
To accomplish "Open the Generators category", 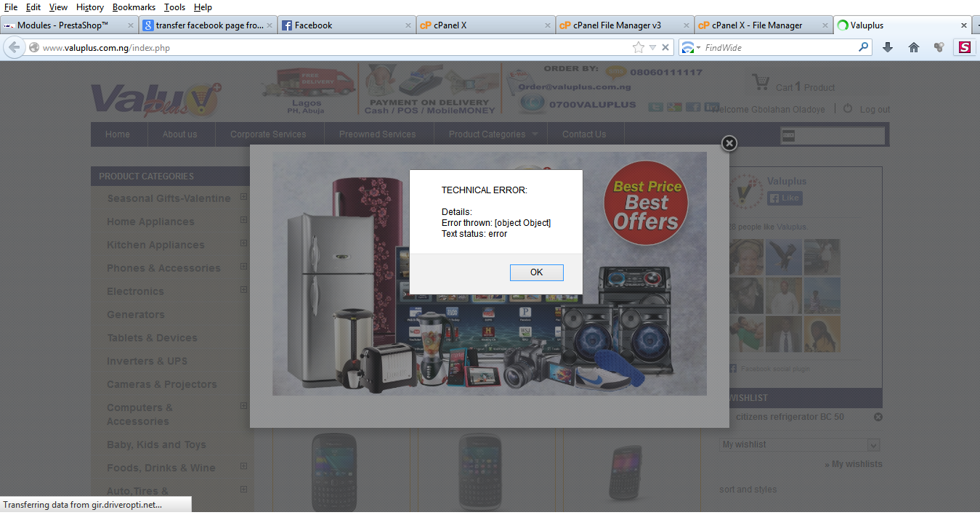I will 136,315.
